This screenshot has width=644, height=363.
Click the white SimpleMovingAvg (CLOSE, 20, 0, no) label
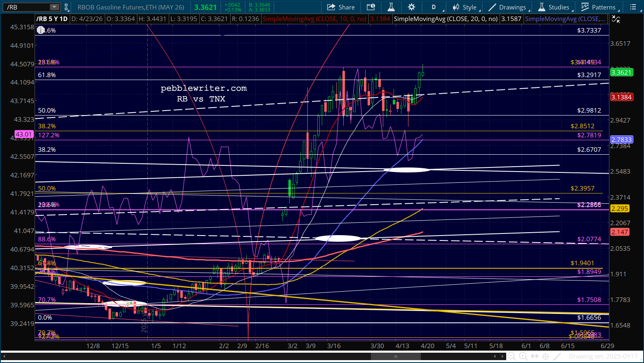446,19
